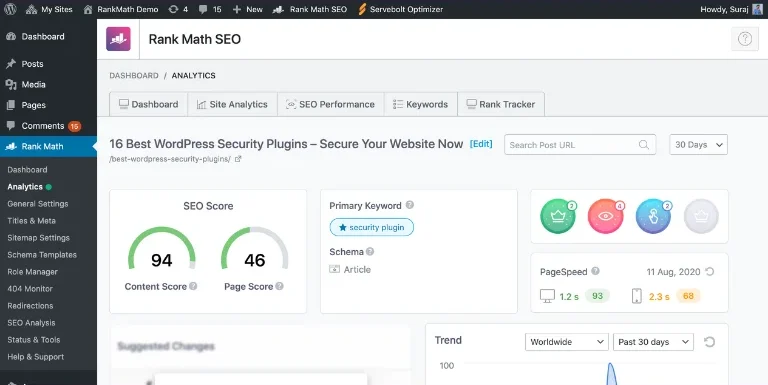
Task: Open the New content menu
Action: 247,9
